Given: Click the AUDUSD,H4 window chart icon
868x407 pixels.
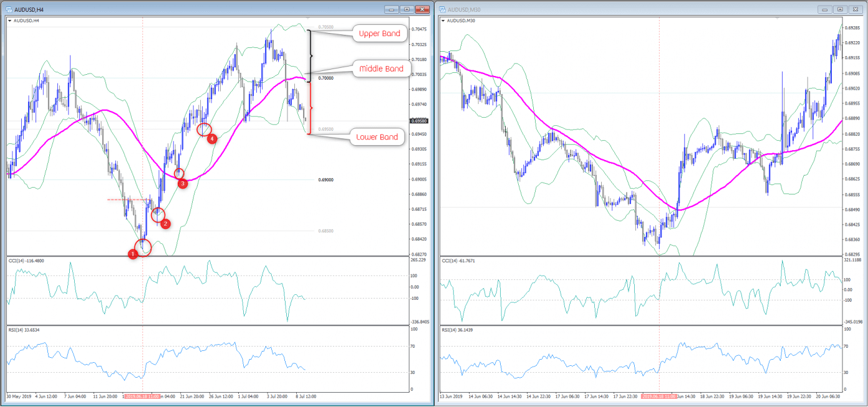Looking at the screenshot, I should coord(9,9).
